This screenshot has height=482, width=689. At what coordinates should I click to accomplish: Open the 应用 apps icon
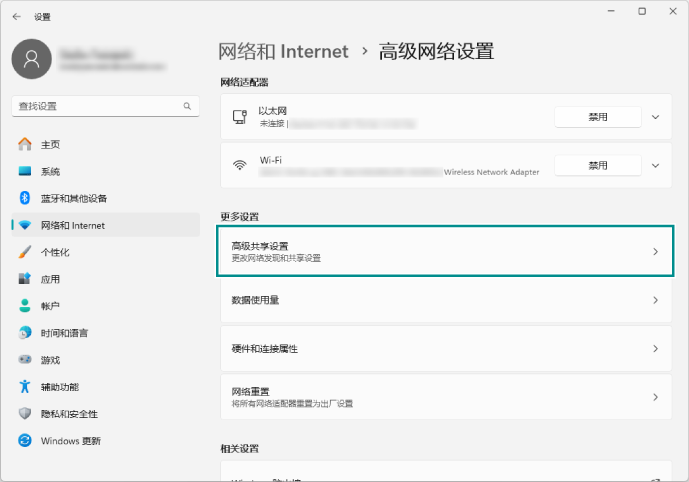point(25,279)
